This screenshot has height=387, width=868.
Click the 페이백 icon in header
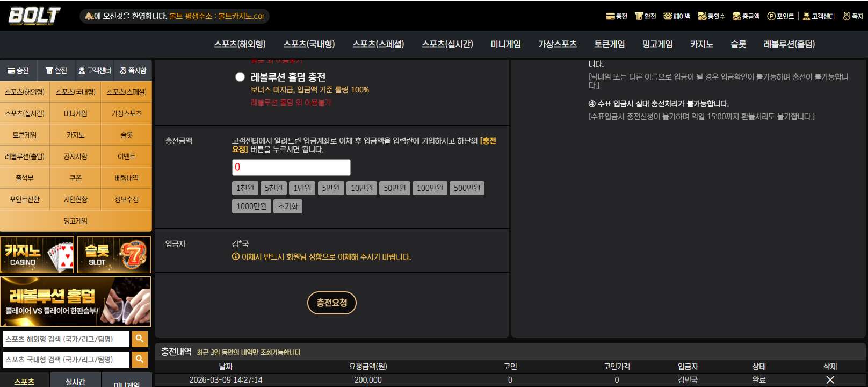pos(668,16)
